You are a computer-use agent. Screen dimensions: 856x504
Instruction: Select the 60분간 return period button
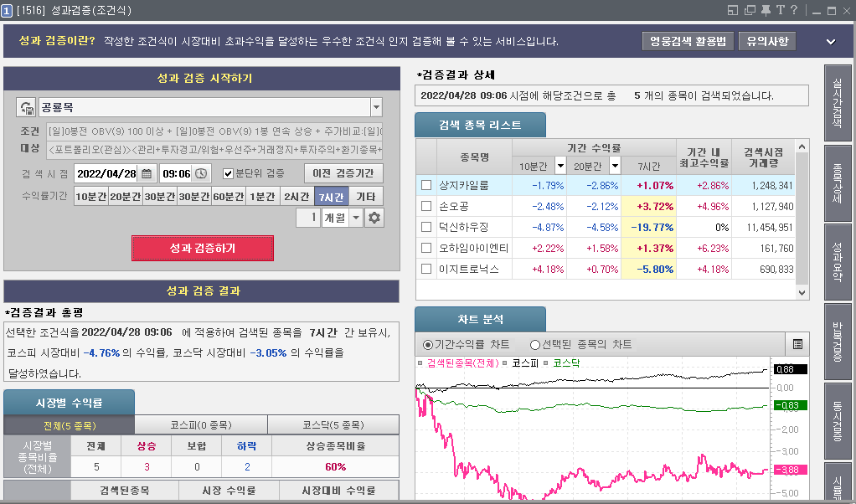[228, 197]
